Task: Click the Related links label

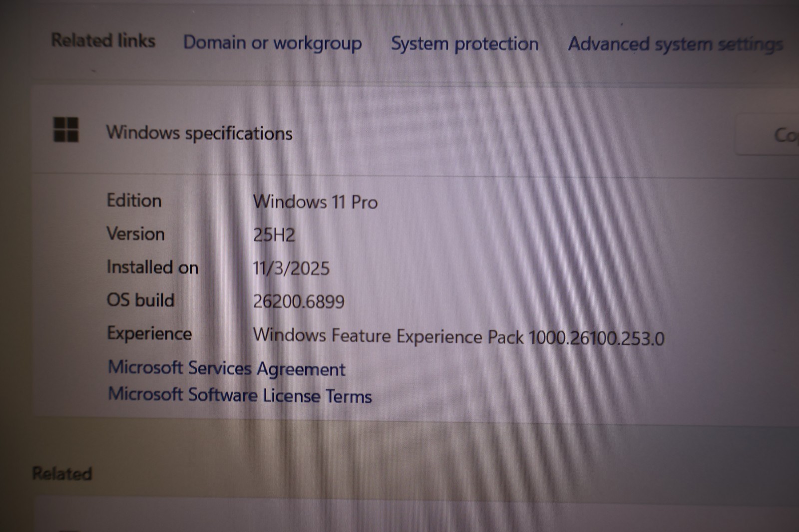Action: (103, 40)
